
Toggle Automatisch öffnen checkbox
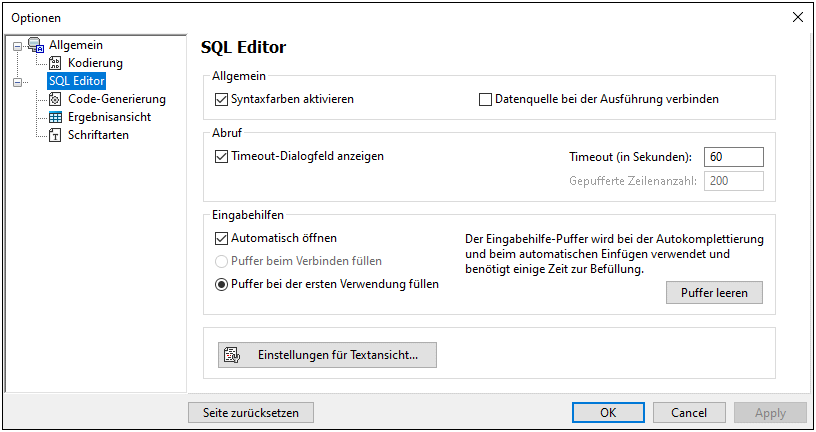(x=222, y=238)
